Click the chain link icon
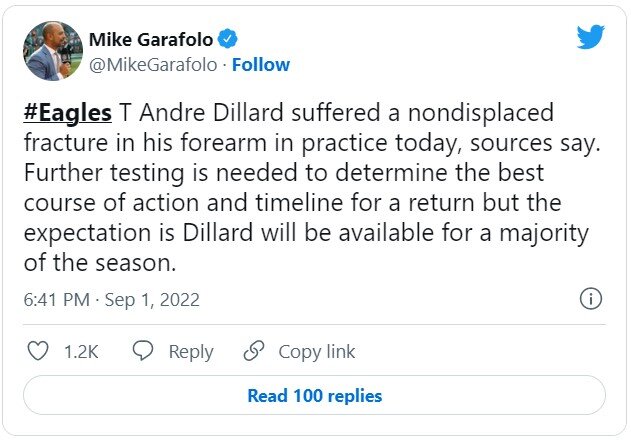The width and height of the screenshot is (631, 441). click(254, 351)
